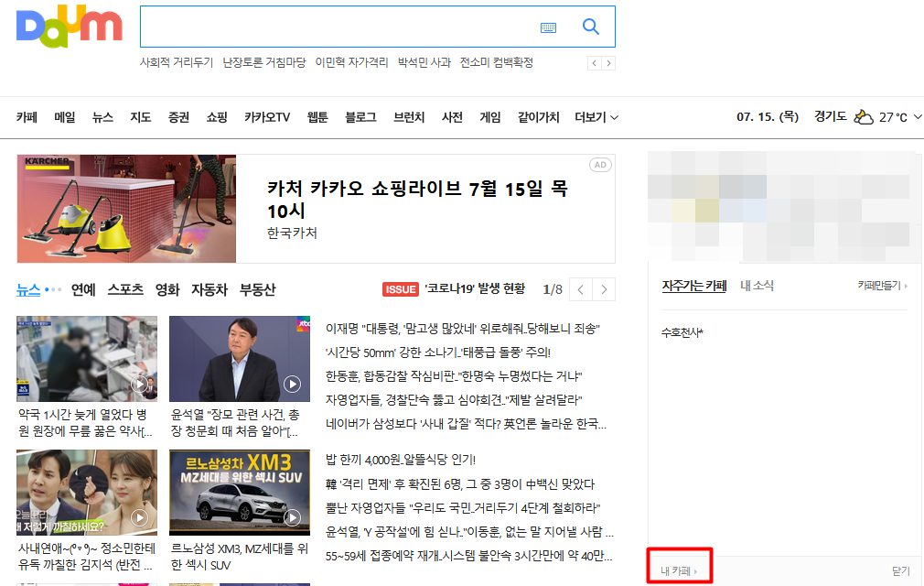The image size is (924, 586).
Task: Open 같이가치 from the navigation bar
Action: pos(538,117)
